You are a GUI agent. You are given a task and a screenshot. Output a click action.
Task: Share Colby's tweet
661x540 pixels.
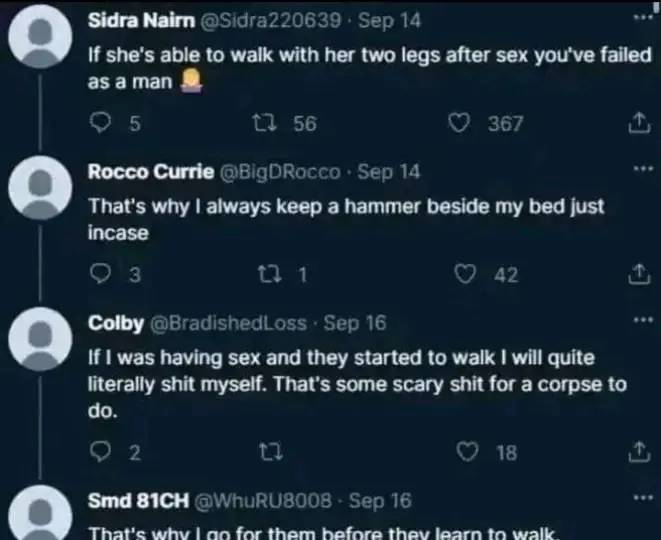[x=636, y=453]
